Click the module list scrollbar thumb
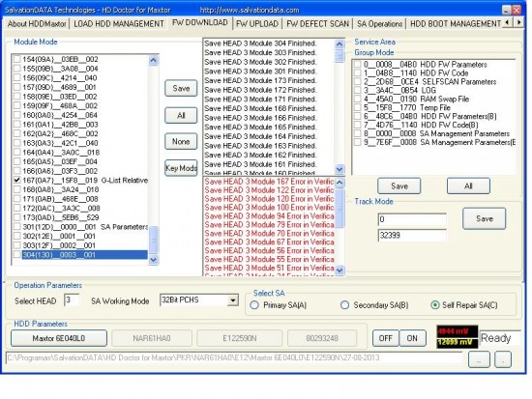This screenshot has width=532, height=399. tap(154, 240)
